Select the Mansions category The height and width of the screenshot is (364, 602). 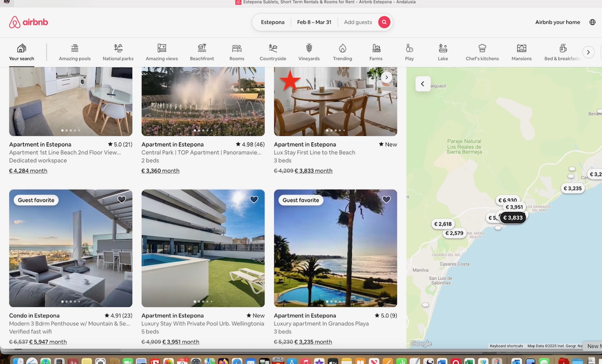(521, 52)
